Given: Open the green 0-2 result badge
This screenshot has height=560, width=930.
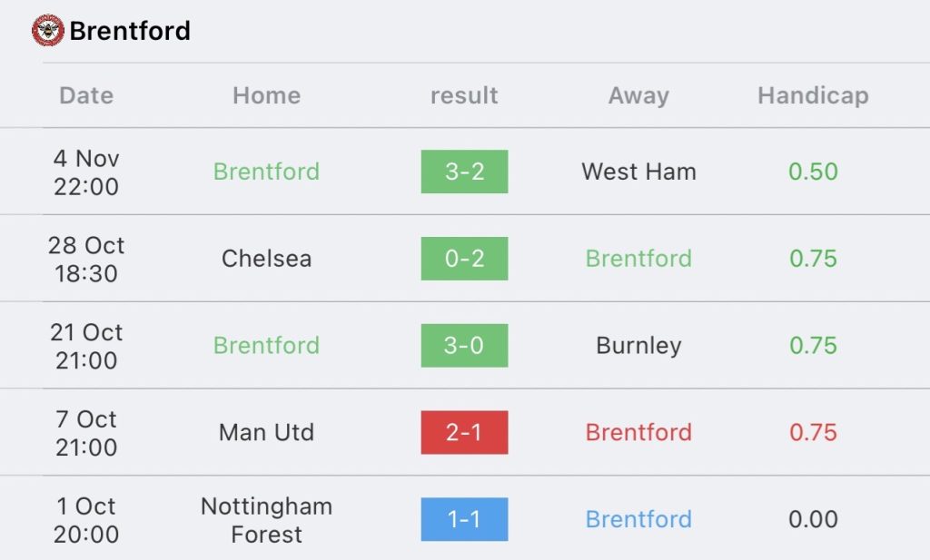Looking at the screenshot, I should tap(464, 259).
